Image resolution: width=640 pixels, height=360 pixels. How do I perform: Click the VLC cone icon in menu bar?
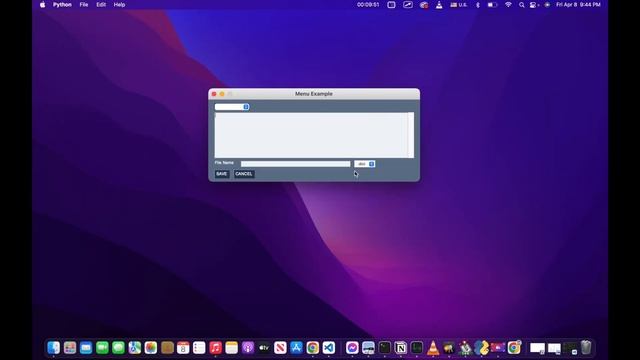click(439, 4)
